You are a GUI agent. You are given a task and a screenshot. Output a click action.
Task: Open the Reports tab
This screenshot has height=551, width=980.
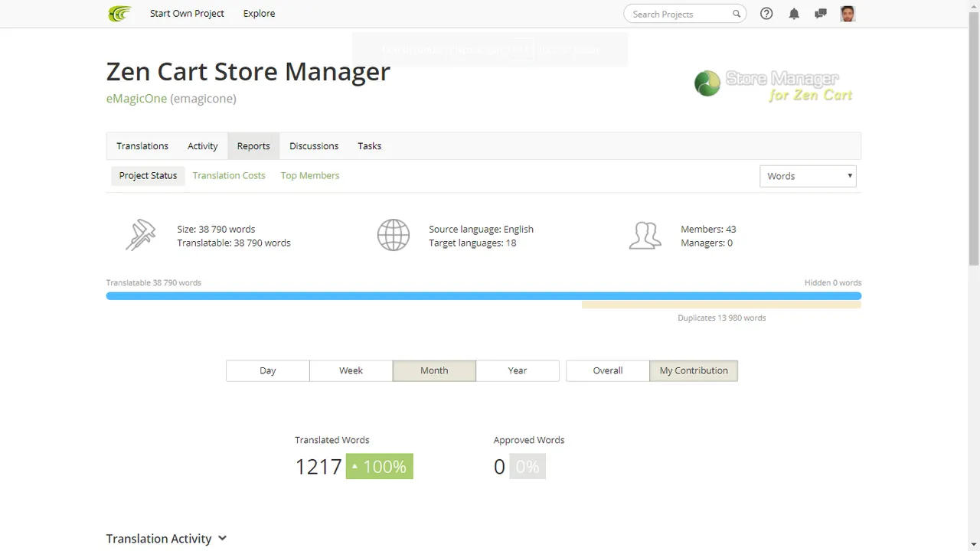coord(253,146)
